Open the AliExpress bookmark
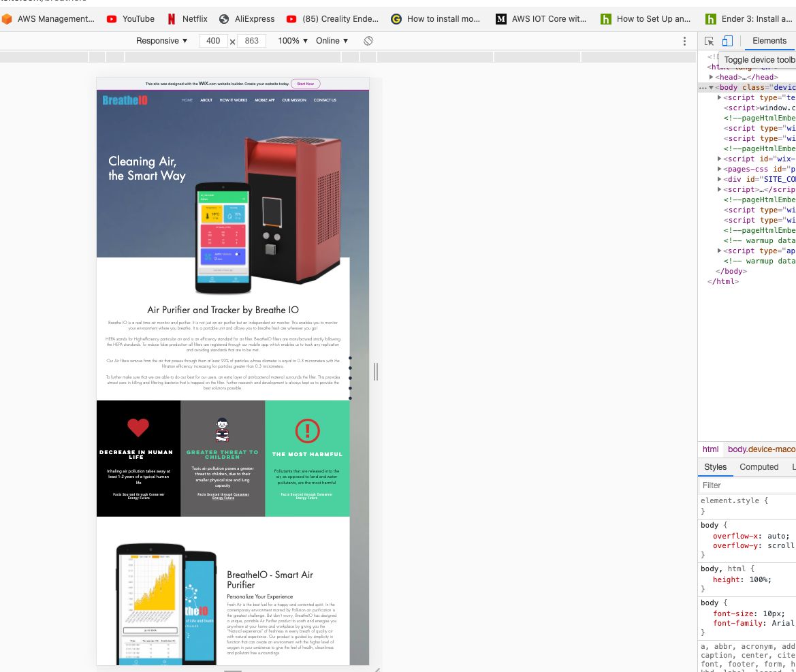 [246, 19]
